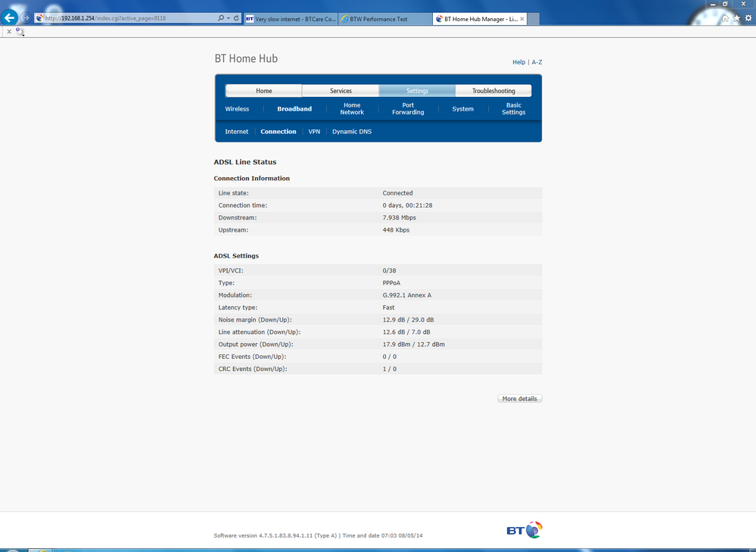Image resolution: width=756 pixels, height=552 pixels.
Task: Click the BT logo in footer
Action: click(x=524, y=530)
